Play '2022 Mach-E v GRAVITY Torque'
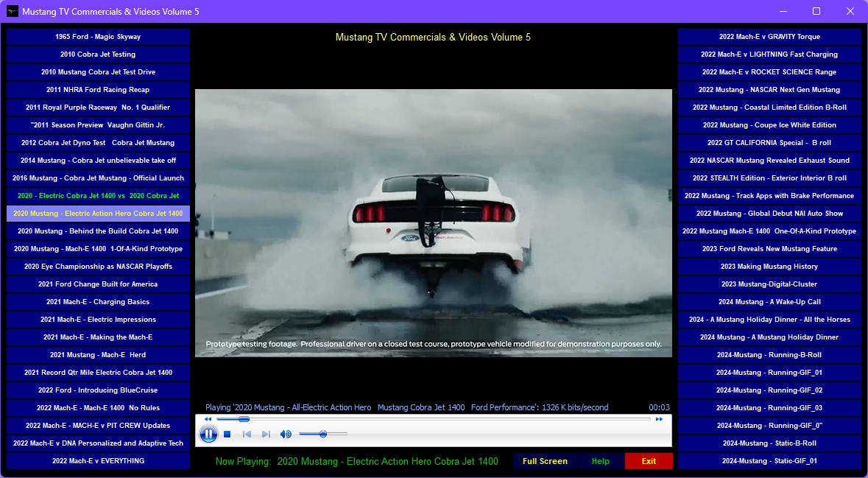Image resolution: width=868 pixels, height=478 pixels. pos(769,37)
